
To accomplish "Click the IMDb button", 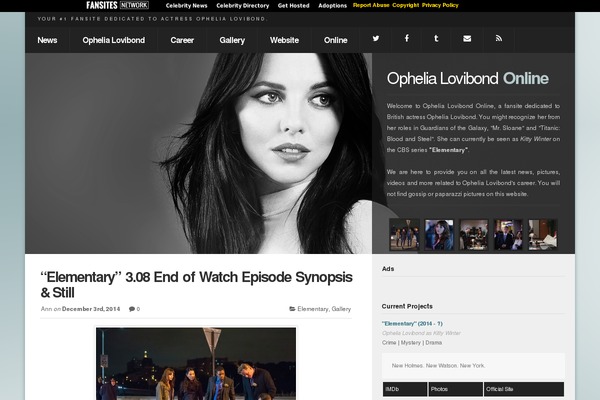I will coord(405,389).
